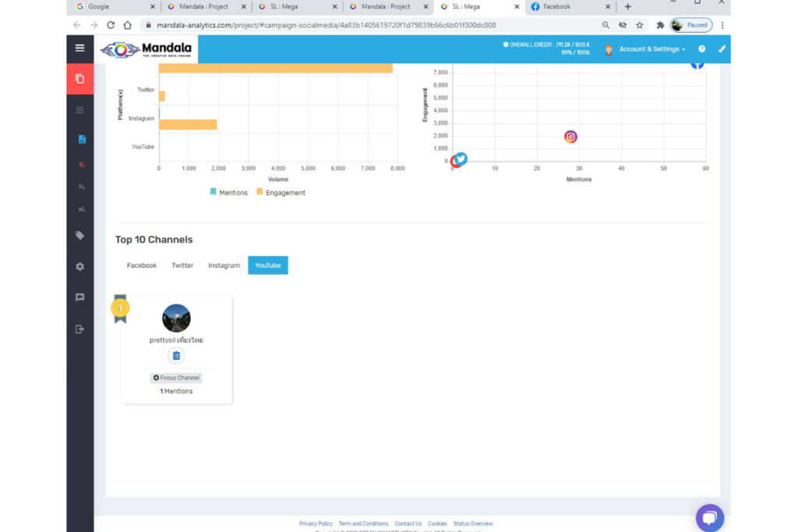Switch to the Facebook browser tab
This screenshot has width=798, height=532.
coord(570,6)
